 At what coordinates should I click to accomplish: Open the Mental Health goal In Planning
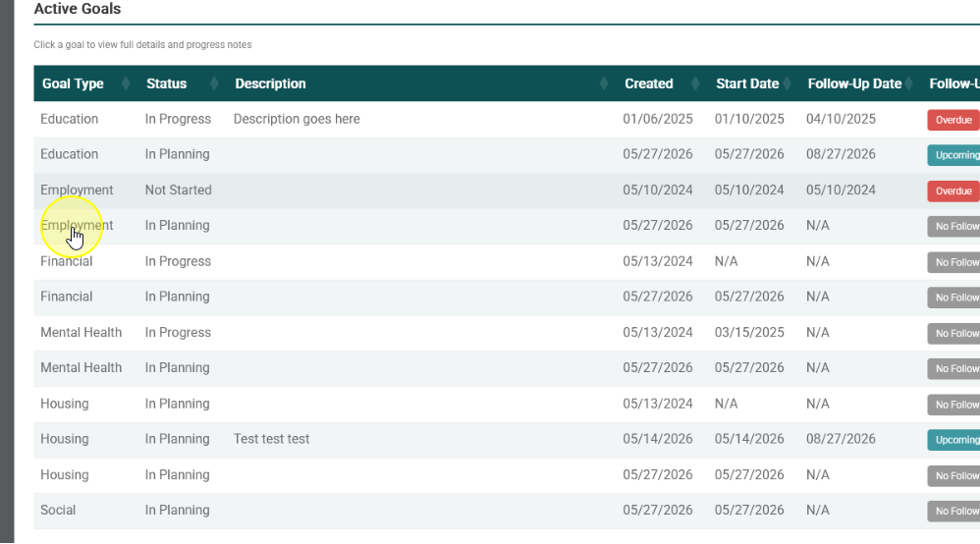point(507,369)
